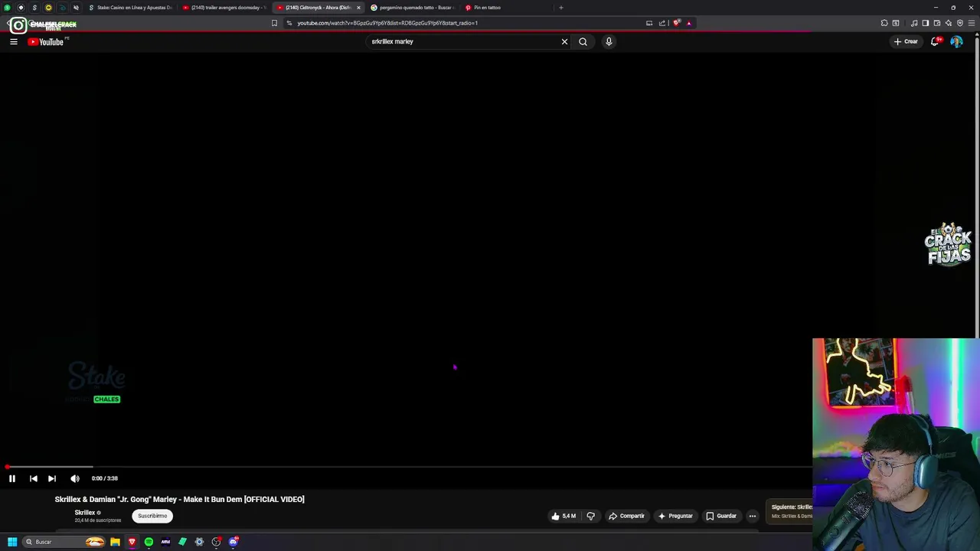Start voice search with microphone

click(x=609, y=41)
